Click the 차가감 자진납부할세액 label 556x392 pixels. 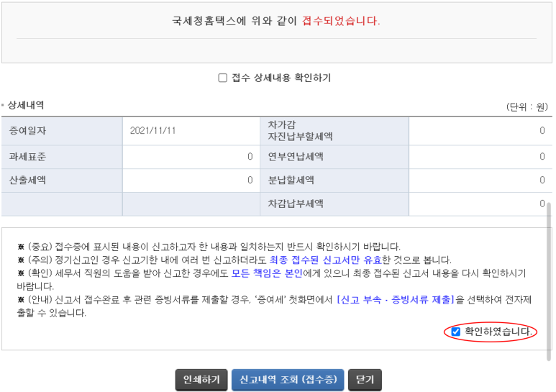[x=300, y=130]
